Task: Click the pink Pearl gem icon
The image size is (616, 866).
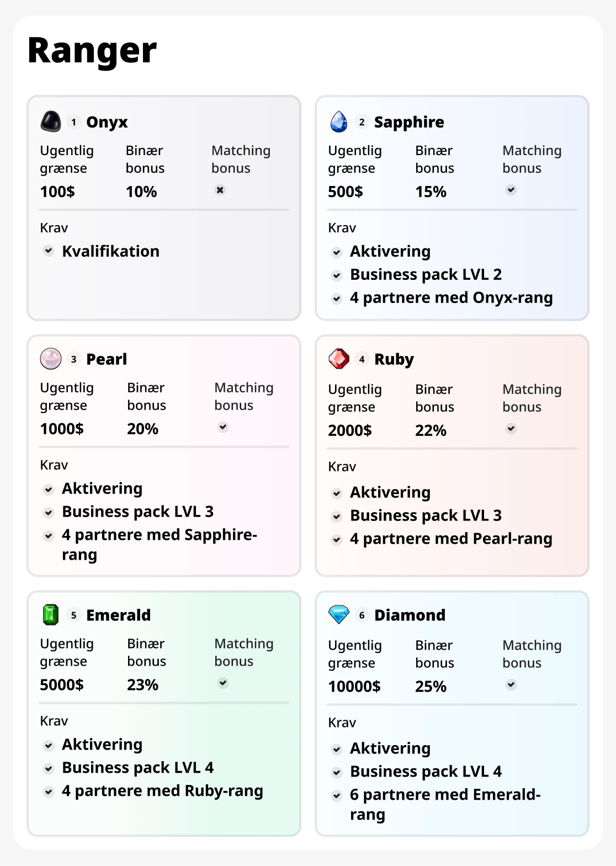Action: (51, 359)
